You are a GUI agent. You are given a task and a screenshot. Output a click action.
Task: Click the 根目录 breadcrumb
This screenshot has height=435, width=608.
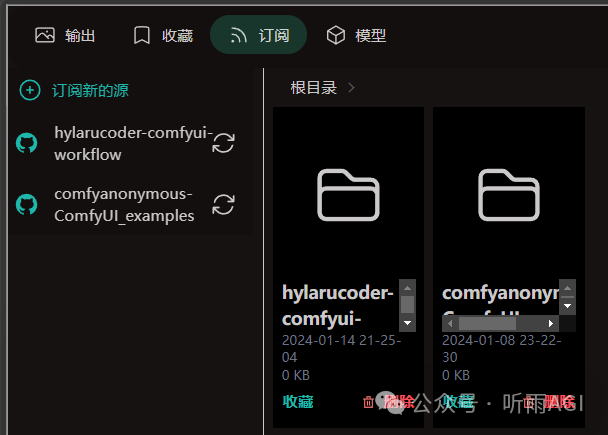pyautogui.click(x=314, y=88)
